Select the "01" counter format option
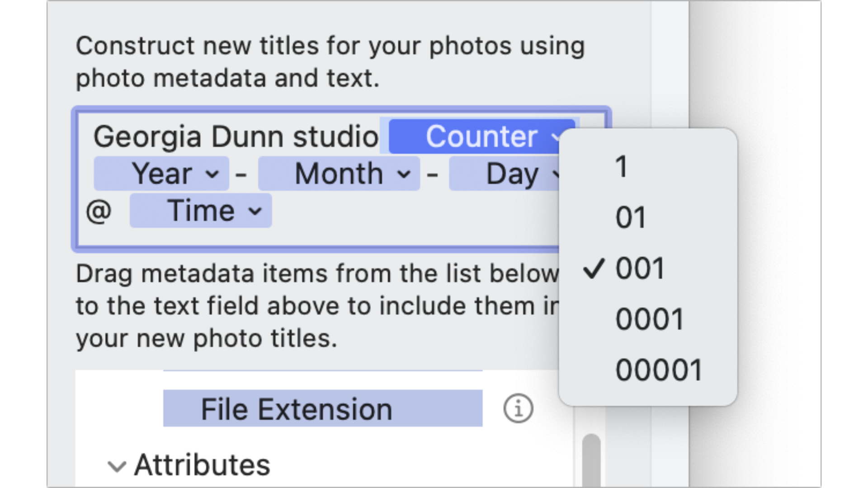 631,217
